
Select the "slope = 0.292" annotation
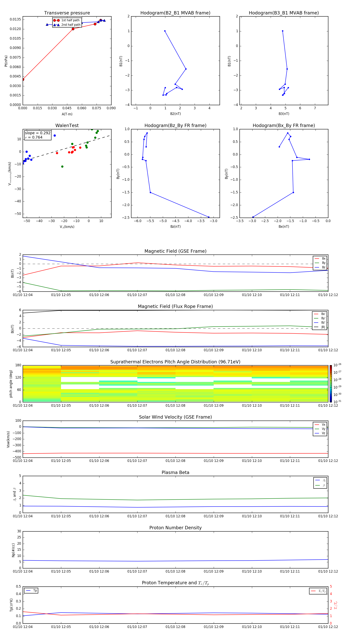point(37,133)
